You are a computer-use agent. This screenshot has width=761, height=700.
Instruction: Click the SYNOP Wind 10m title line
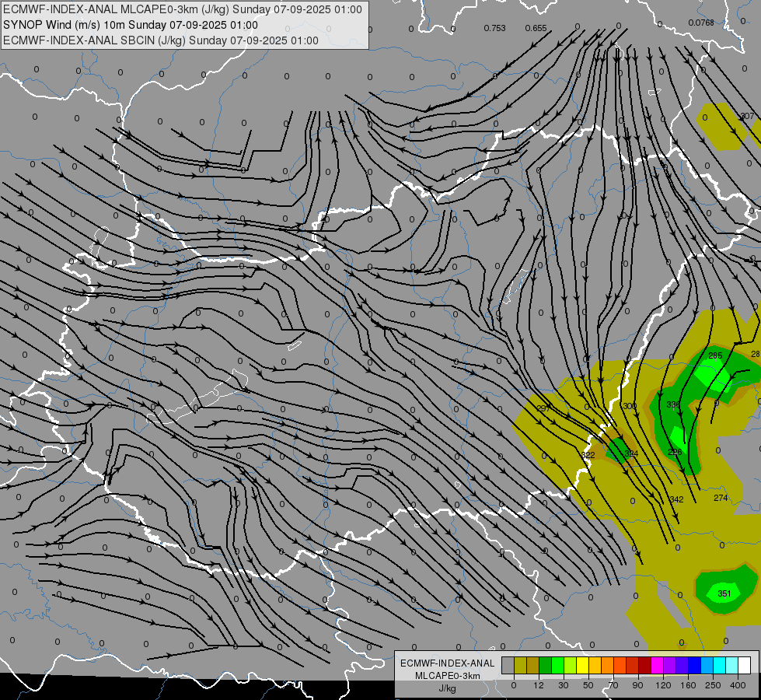130,25
